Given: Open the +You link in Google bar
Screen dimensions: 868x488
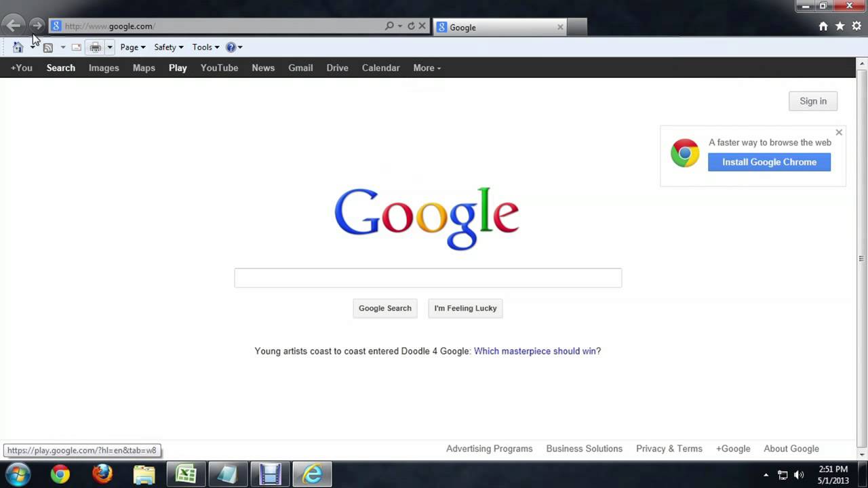Looking at the screenshot, I should point(22,68).
